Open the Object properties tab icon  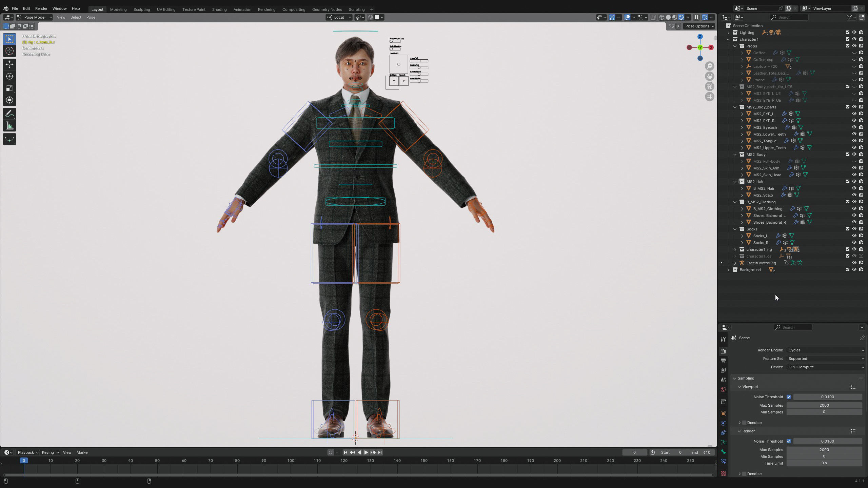(723, 414)
